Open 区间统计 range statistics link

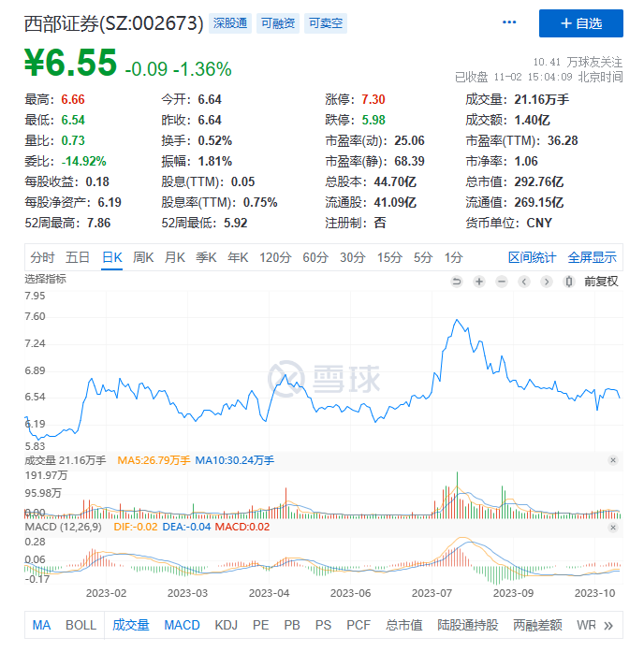[532, 257]
